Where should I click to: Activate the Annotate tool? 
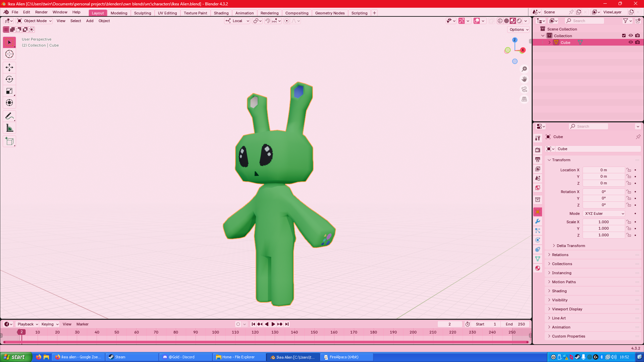(x=9, y=116)
